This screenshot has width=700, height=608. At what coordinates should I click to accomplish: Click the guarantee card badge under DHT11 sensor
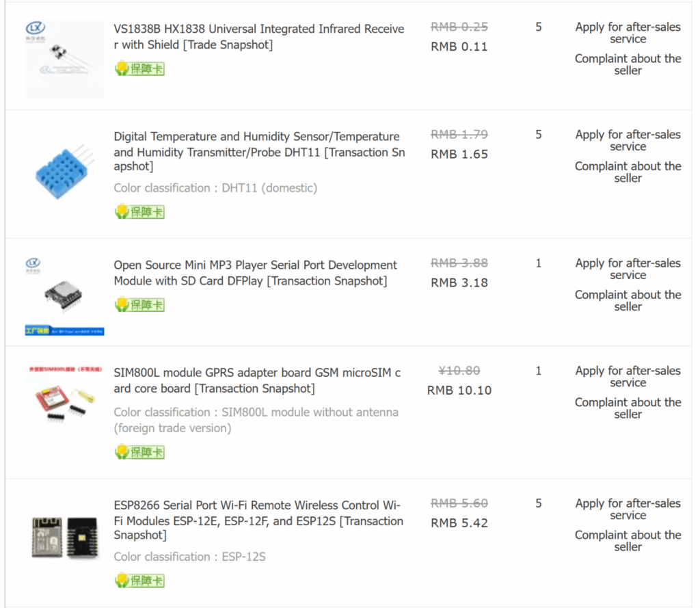pyautogui.click(x=139, y=212)
